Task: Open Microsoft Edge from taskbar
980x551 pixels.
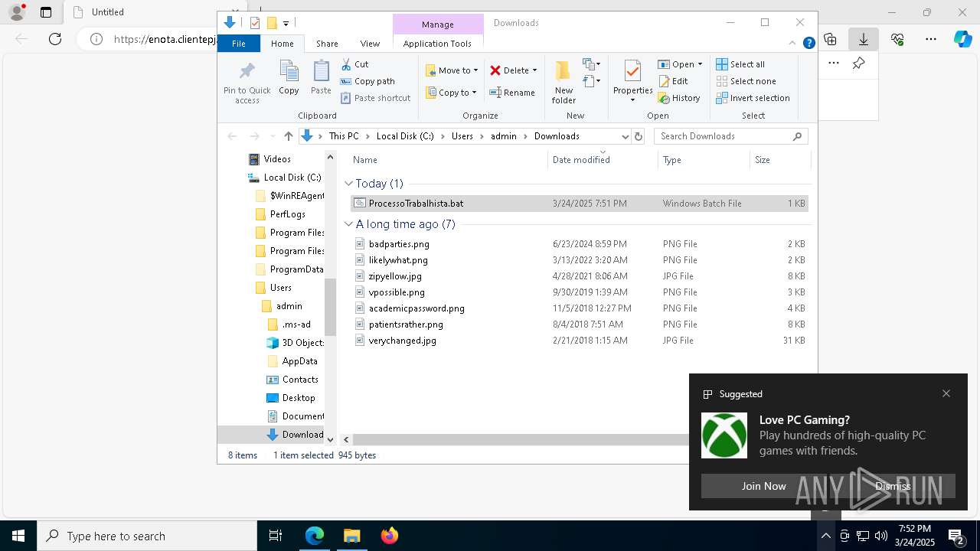Action: 315,536
